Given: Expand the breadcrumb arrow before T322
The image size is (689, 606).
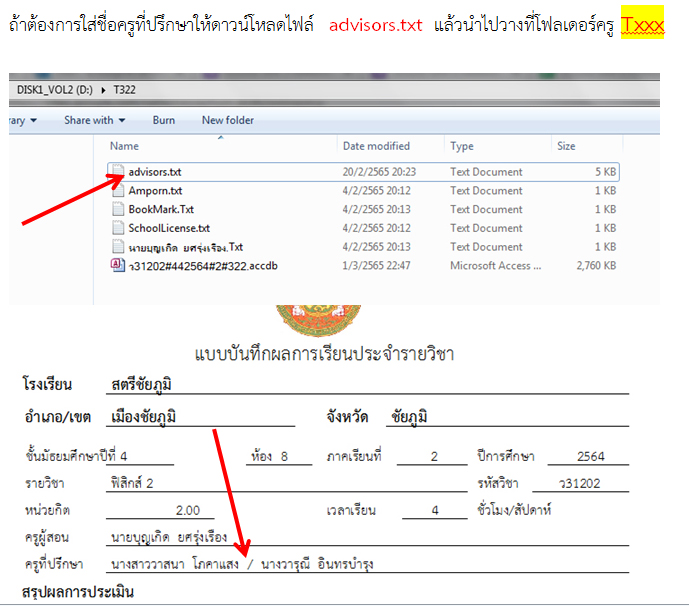Looking at the screenshot, I should pyautogui.click(x=103, y=90).
